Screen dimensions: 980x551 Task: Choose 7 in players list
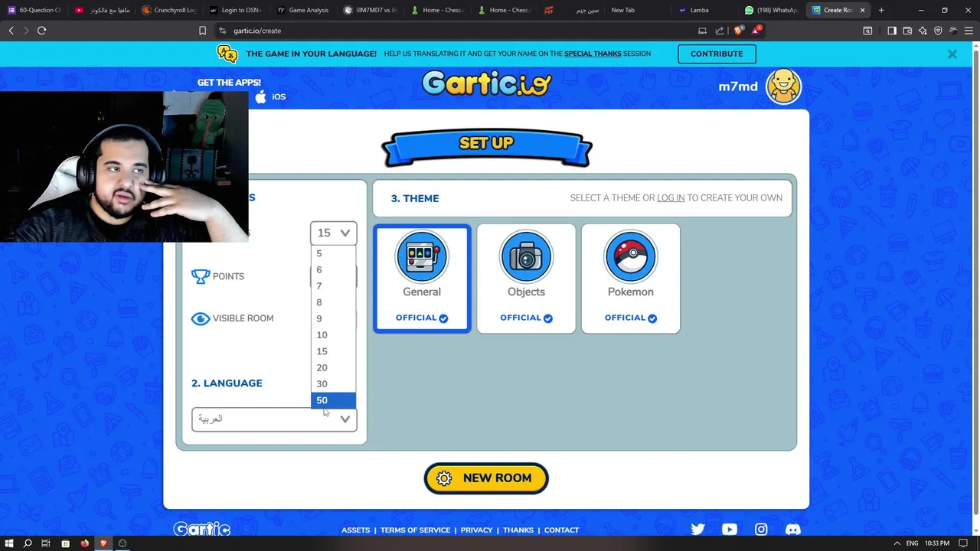click(x=333, y=286)
